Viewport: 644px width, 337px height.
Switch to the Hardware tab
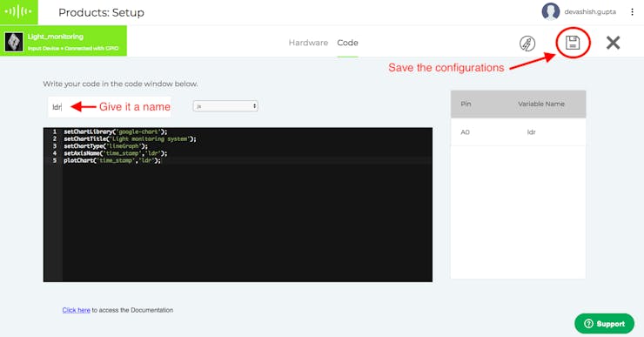coord(308,43)
